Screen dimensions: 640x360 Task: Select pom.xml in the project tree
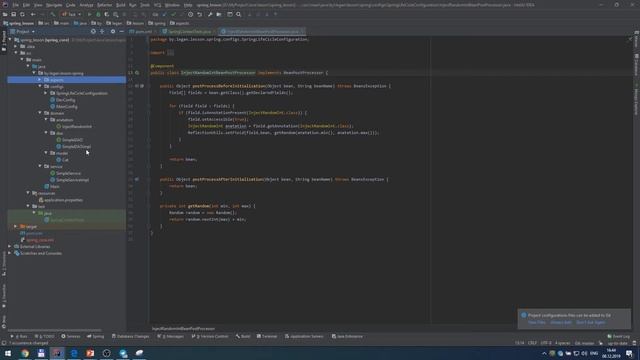[31, 233]
